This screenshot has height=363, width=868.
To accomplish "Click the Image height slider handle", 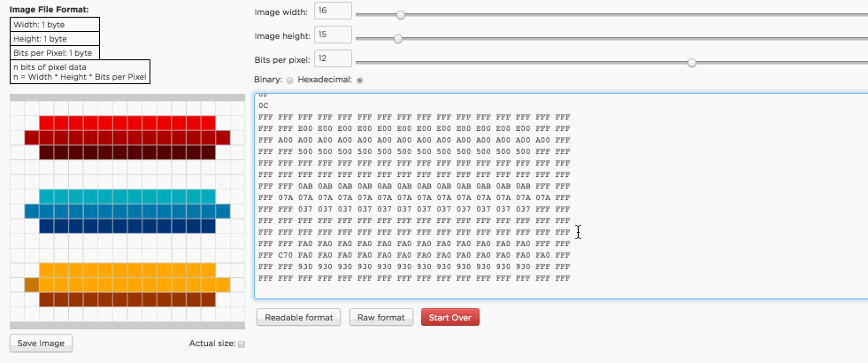I will point(398,39).
